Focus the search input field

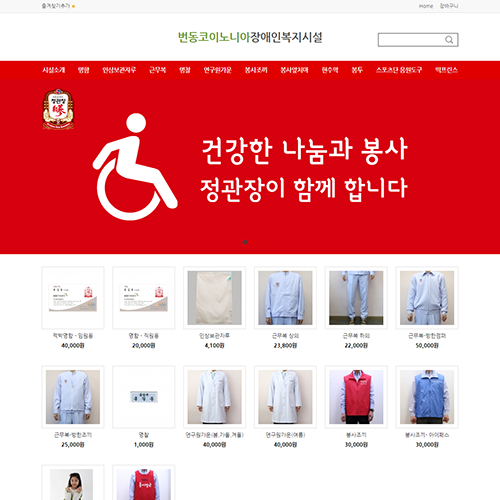412,40
